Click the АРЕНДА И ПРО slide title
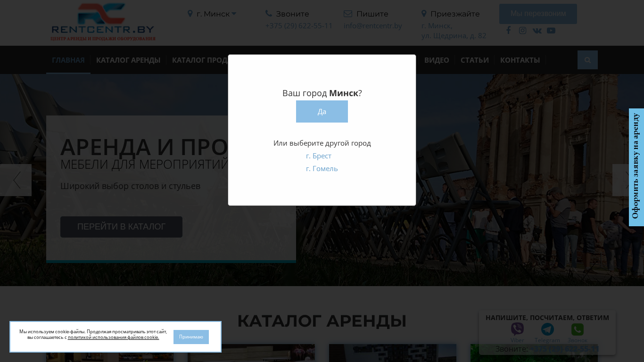644x362 pixels. click(x=144, y=147)
